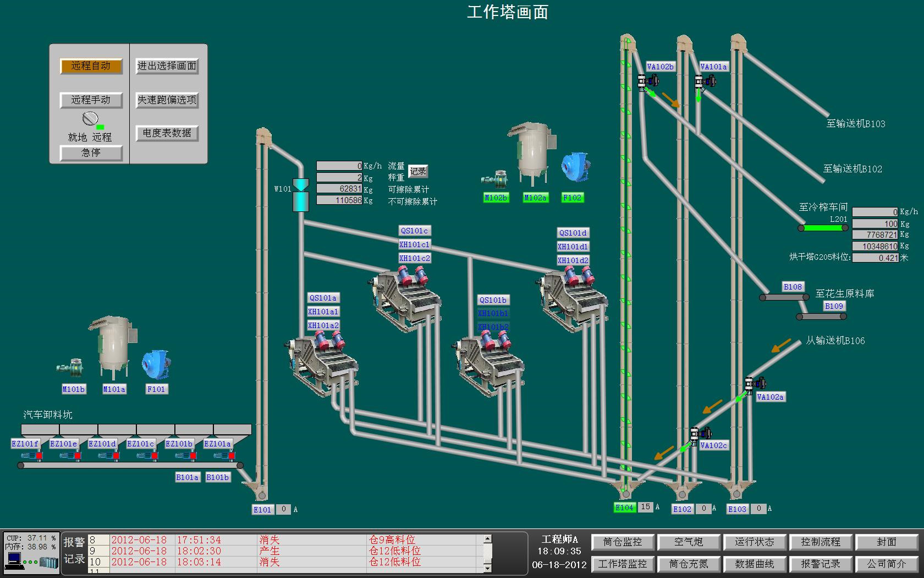The image size is (924, 578).
Task: Click the EZ101d feeder gate icon
Action: click(x=109, y=456)
